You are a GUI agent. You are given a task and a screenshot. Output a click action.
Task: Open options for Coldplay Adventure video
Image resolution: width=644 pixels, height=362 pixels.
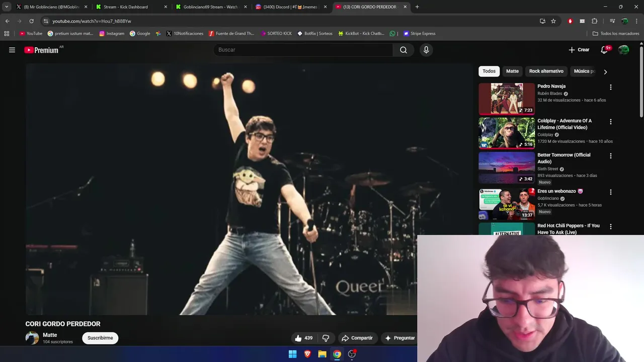[611, 122]
